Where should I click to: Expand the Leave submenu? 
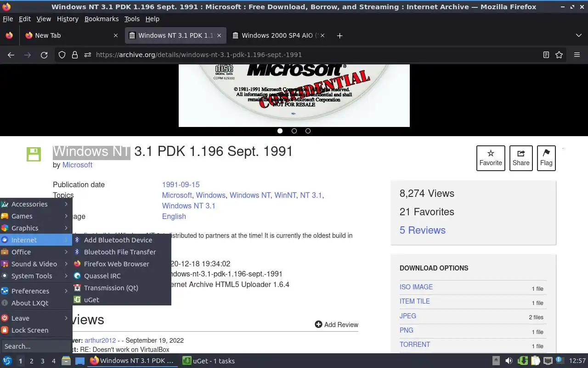pos(36,318)
